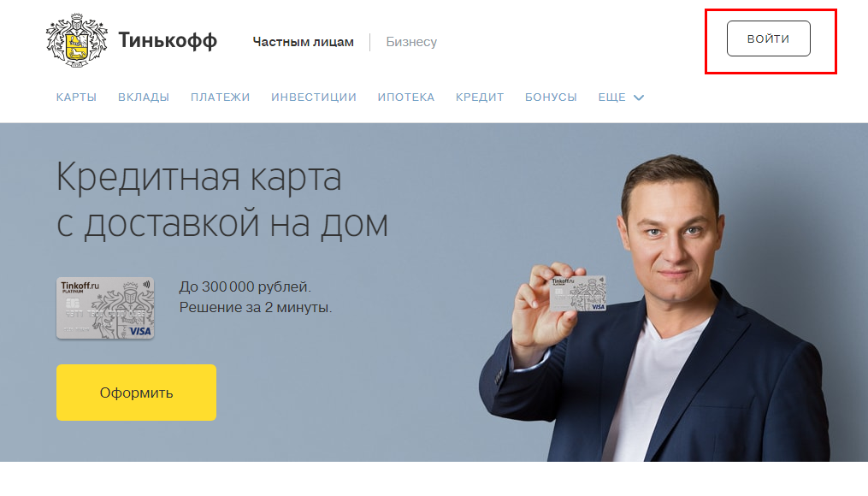Open the ВКЛАДЫ menu item
This screenshot has width=868, height=496.
[144, 97]
